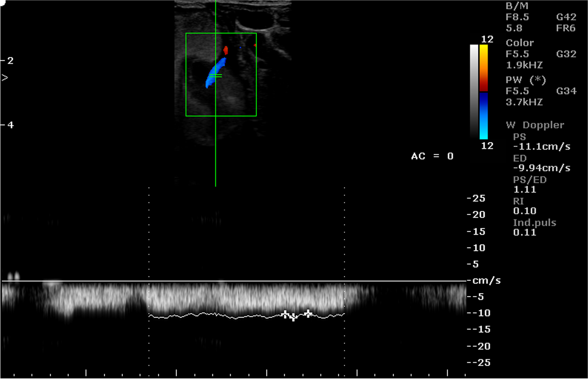The height and width of the screenshot is (379, 588).
Task: Click the cross-shaped measurement calipers on trace
Action: pos(296,315)
